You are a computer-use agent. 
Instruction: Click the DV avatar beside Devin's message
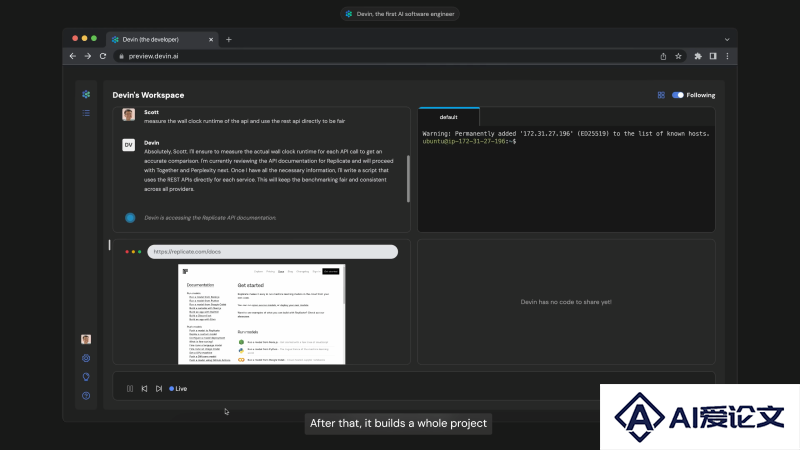pyautogui.click(x=129, y=145)
